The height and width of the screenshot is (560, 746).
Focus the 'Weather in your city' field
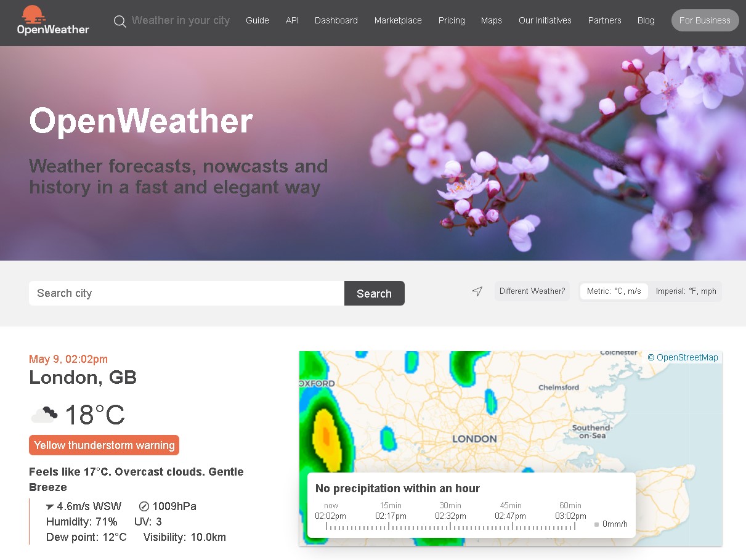(180, 20)
